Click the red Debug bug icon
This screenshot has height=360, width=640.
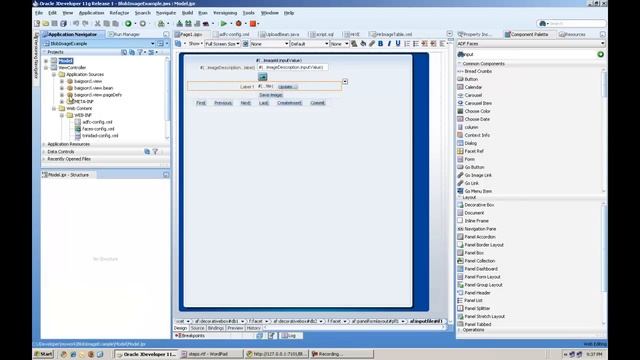click(239, 24)
